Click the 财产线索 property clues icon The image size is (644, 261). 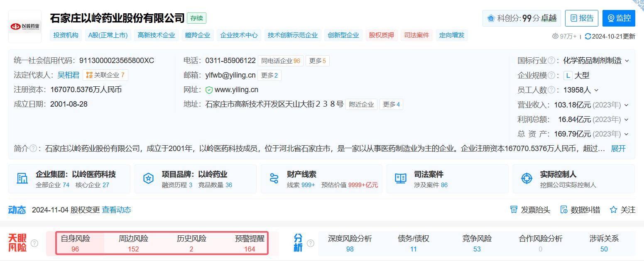pyautogui.click(x=274, y=178)
